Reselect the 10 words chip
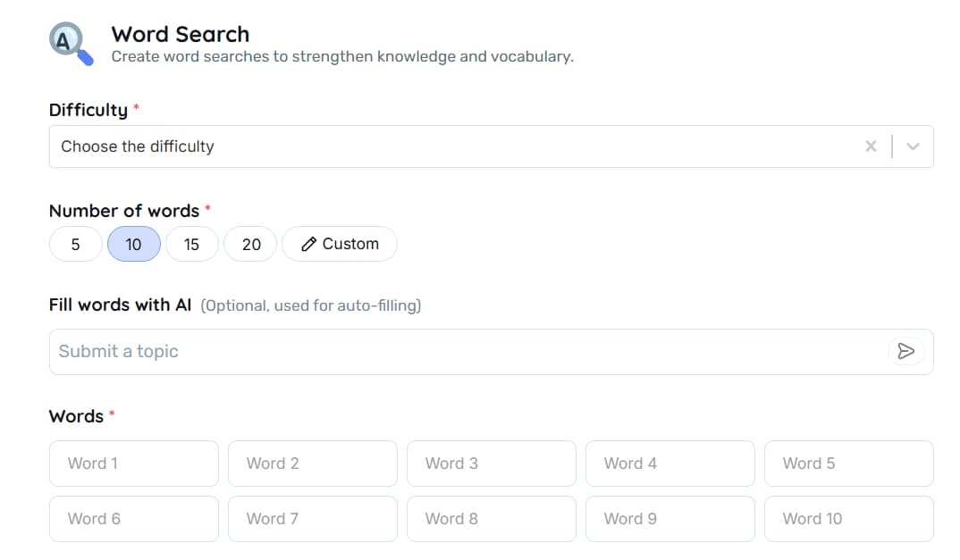The width and height of the screenshot is (960, 560). [x=133, y=243]
